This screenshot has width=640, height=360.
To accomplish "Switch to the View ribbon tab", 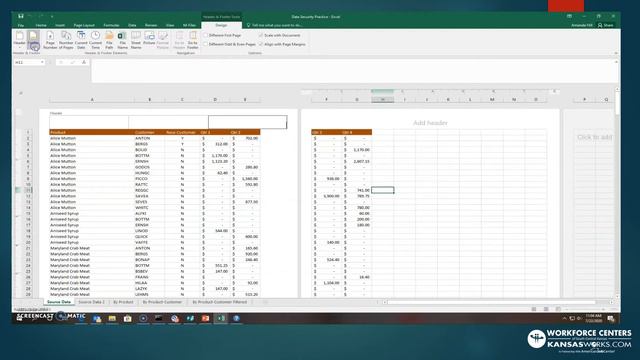I will [x=170, y=25].
